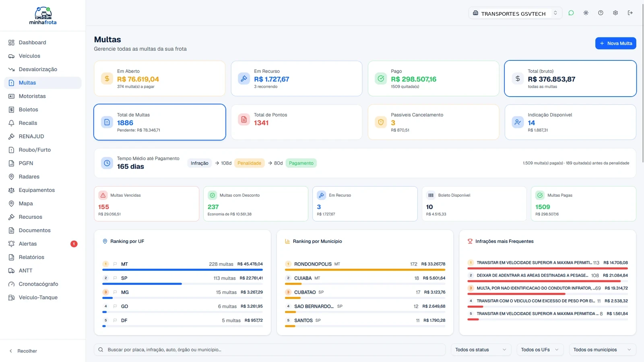Click the dollar icon on the Em Aberto card

point(107,78)
